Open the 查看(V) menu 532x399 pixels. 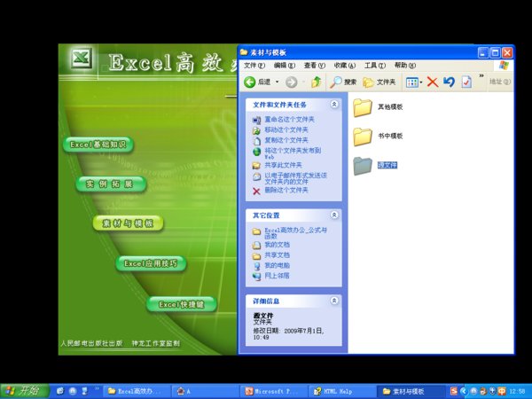pos(314,65)
